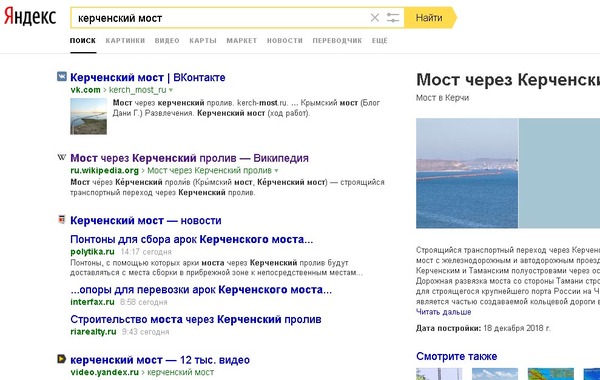
Task: Click the Найти search button
Action: click(430, 18)
